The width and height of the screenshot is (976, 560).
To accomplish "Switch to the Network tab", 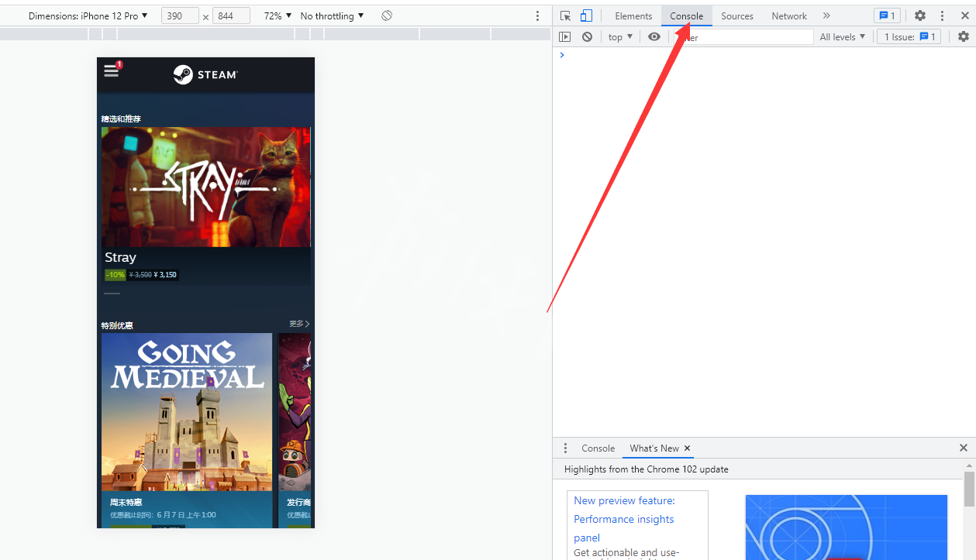I will pos(789,15).
